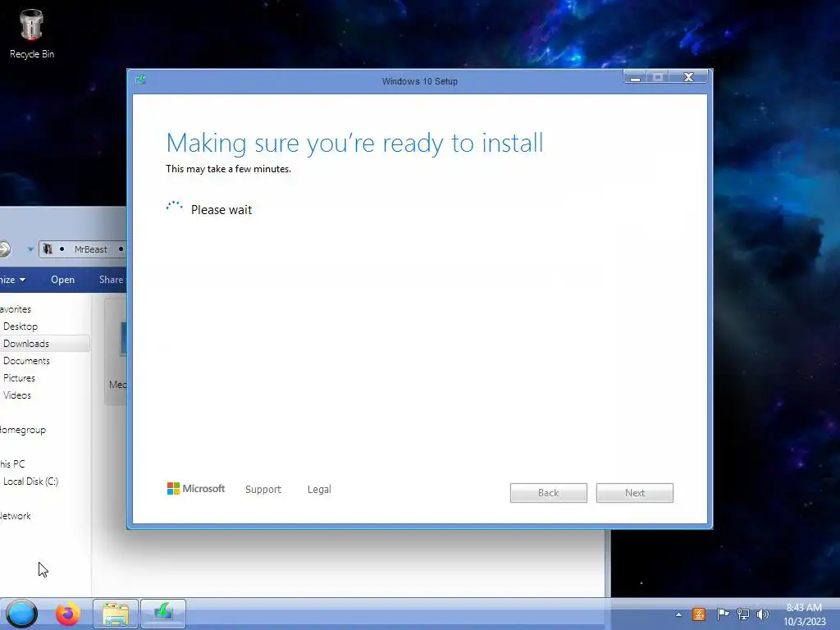Viewport: 840px width, 630px height.
Task: Click the Back button in Setup
Action: 549,493
